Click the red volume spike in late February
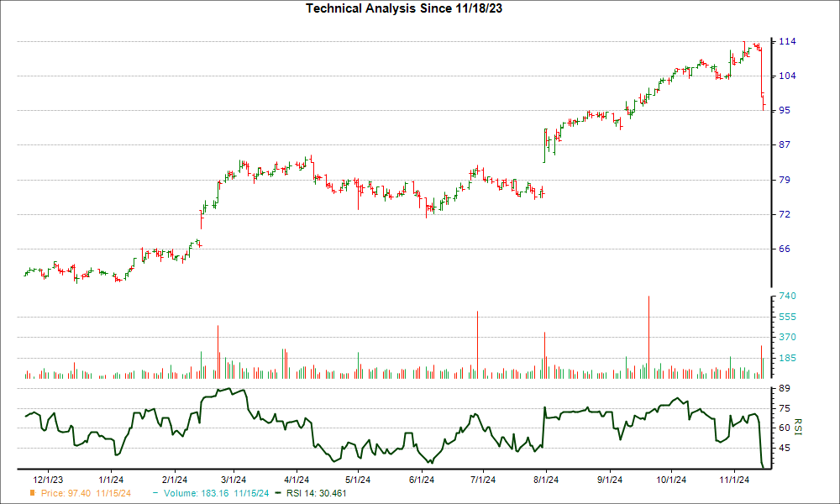This screenshot has height=504, width=840. click(x=218, y=352)
